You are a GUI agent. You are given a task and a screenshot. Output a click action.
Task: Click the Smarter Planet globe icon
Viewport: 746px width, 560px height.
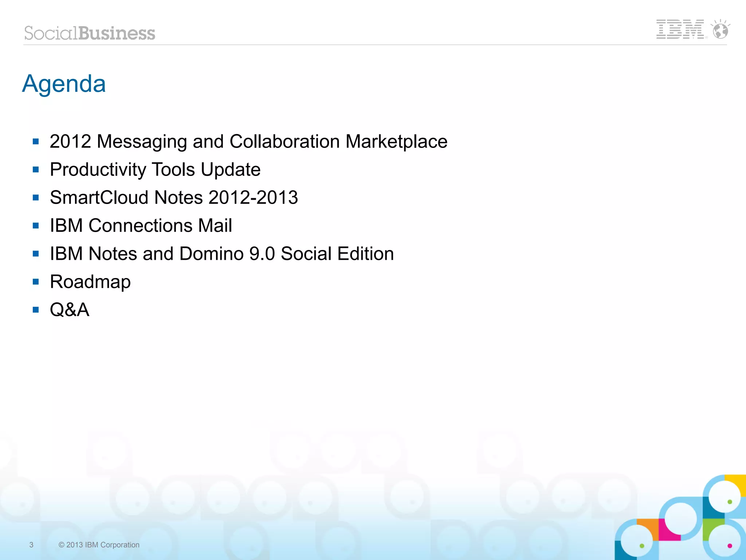click(x=720, y=29)
